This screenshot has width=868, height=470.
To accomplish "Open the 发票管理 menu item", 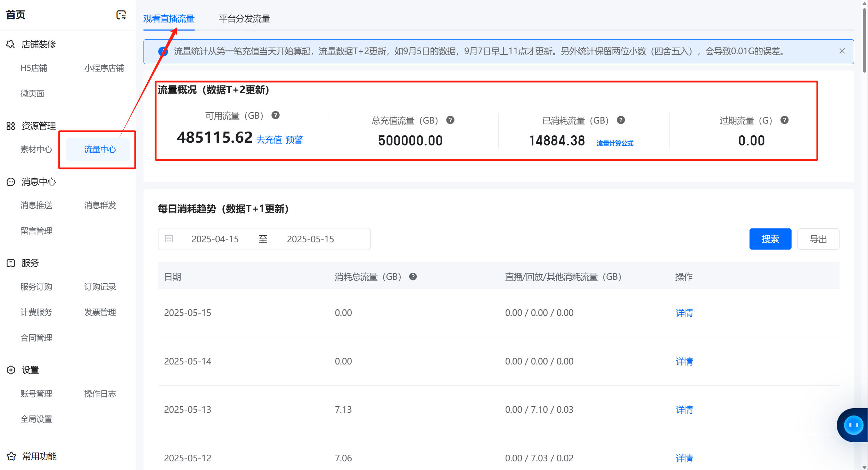I will point(100,312).
